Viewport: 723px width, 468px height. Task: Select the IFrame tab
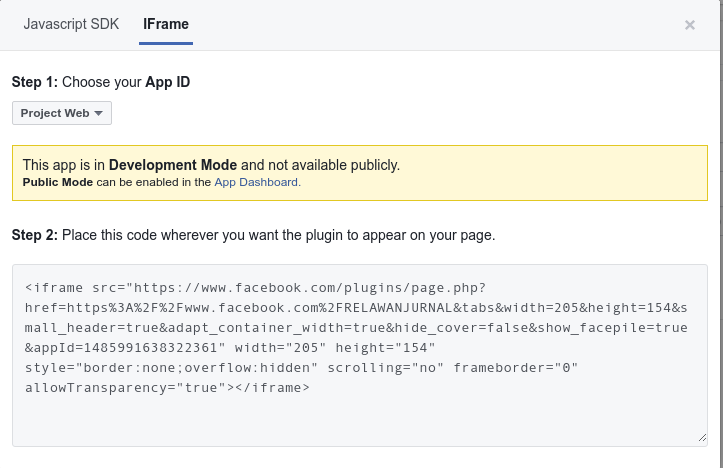pos(166,24)
